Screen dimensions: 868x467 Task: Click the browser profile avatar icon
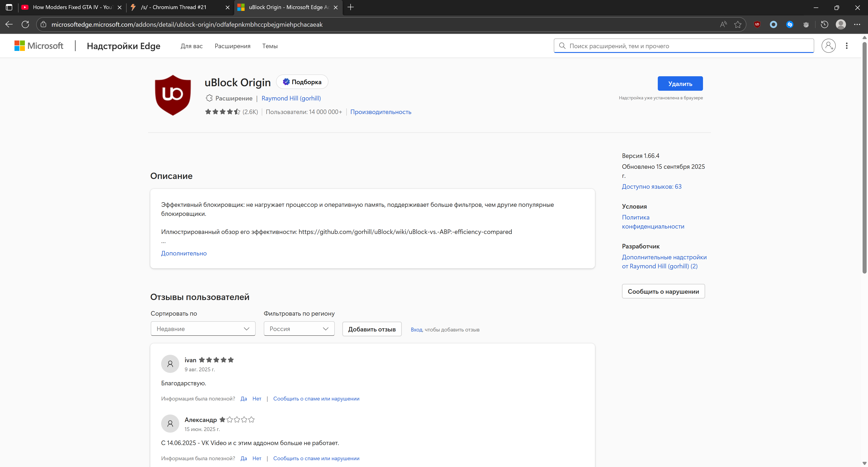(841, 24)
